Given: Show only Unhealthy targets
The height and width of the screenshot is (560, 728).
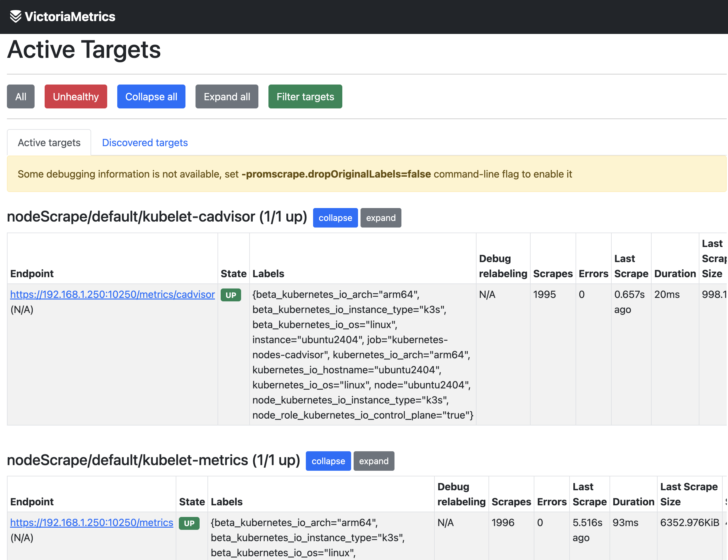Looking at the screenshot, I should click(x=76, y=97).
